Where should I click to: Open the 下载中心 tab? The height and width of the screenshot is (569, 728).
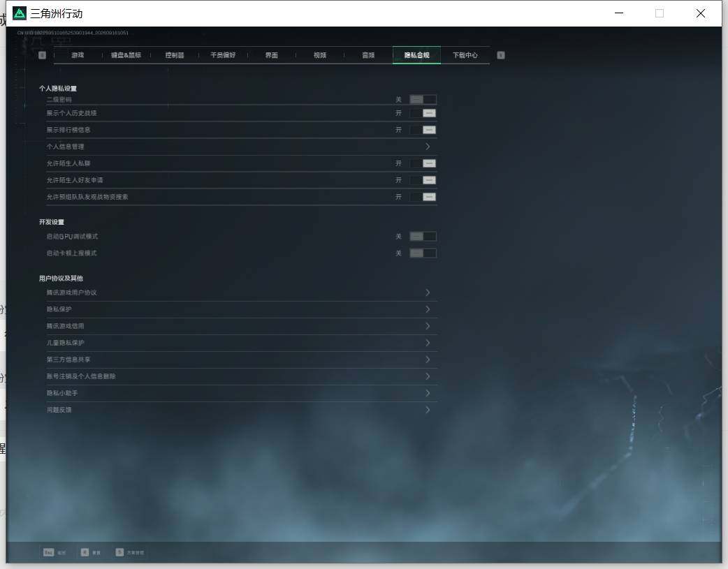pos(465,55)
